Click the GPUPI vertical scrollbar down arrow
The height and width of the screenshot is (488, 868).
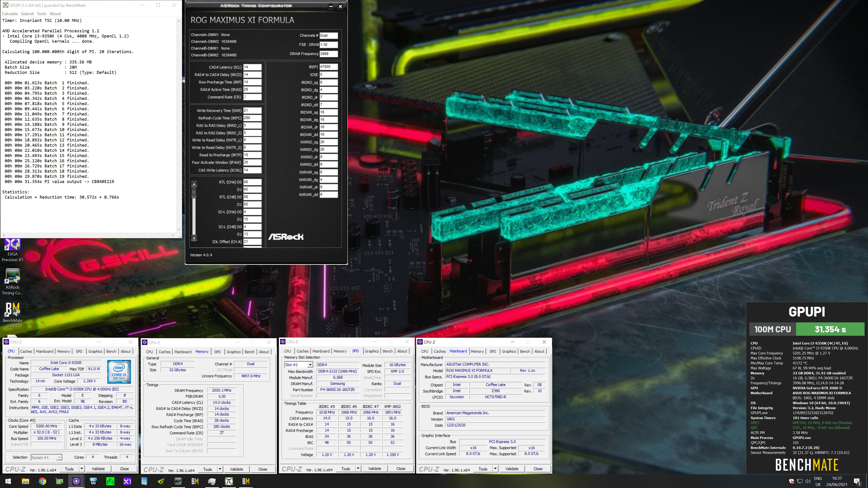click(179, 229)
